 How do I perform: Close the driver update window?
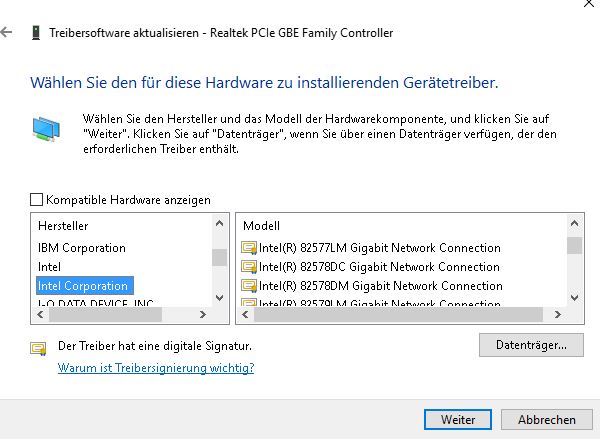589,3
